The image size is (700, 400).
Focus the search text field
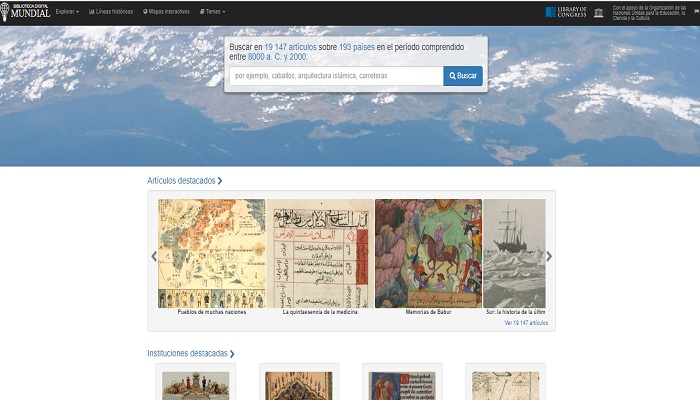336,76
